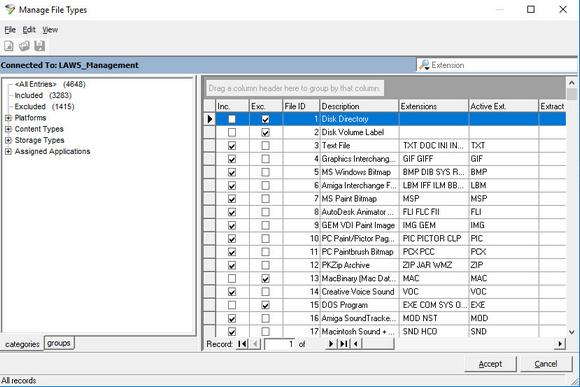Sort by Active Ext. column header
Viewport: 580px width, 387px height.
[x=503, y=106]
